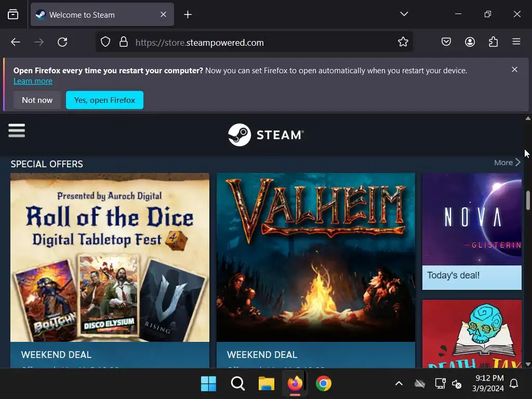Image resolution: width=532 pixels, height=399 pixels.
Task: Open Firefox account menu
Action: pos(470,42)
